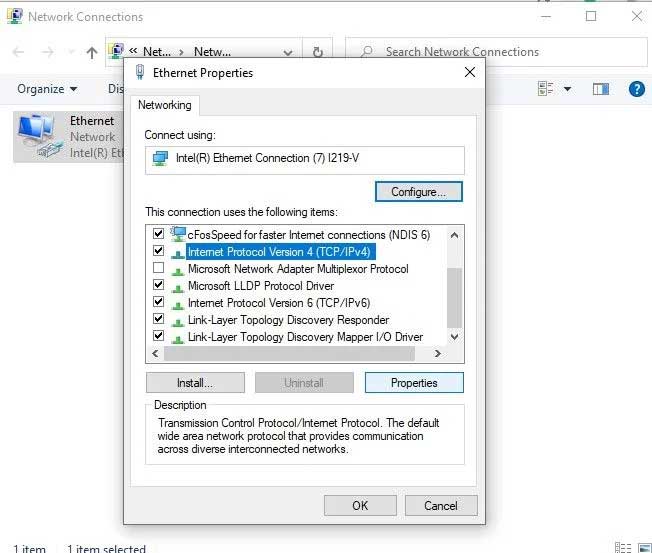The width and height of the screenshot is (652, 553).
Task: Cancel the Ethernet Properties dialog
Action: pos(441,506)
